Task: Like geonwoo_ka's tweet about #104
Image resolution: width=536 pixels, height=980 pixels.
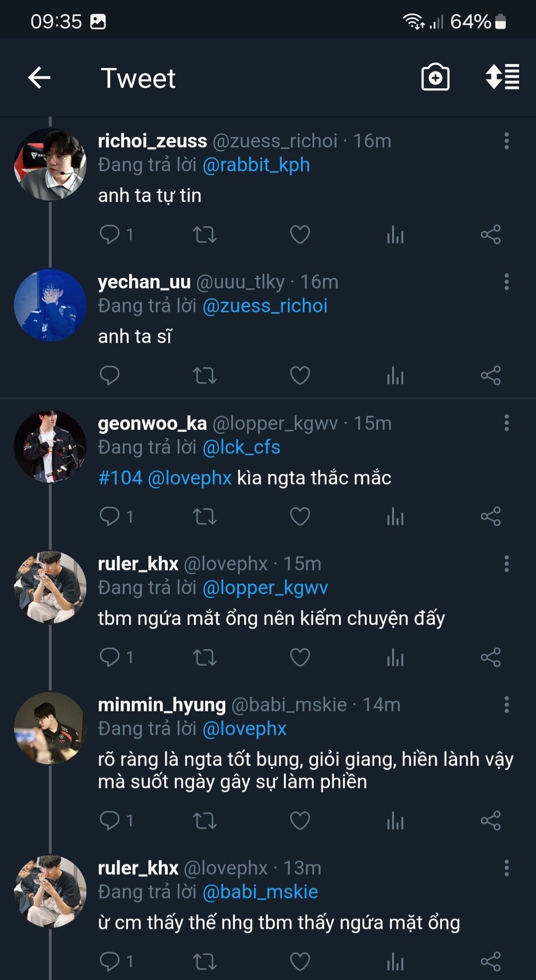Action: click(300, 517)
